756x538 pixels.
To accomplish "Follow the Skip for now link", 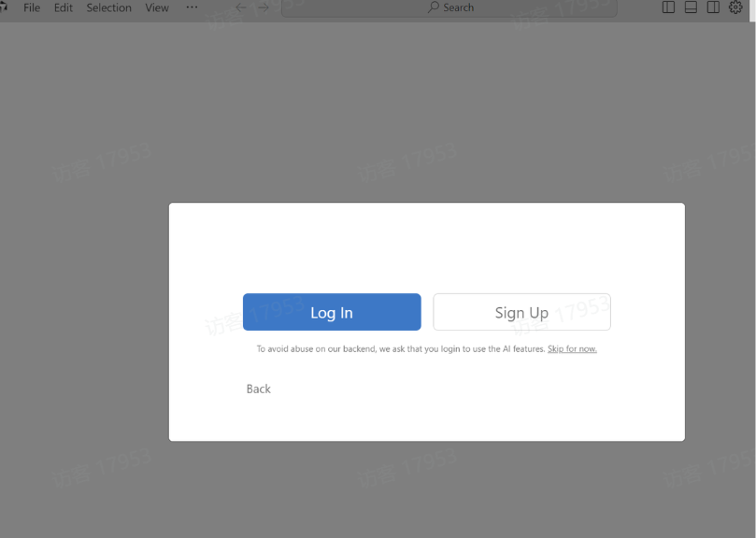I will (572, 348).
